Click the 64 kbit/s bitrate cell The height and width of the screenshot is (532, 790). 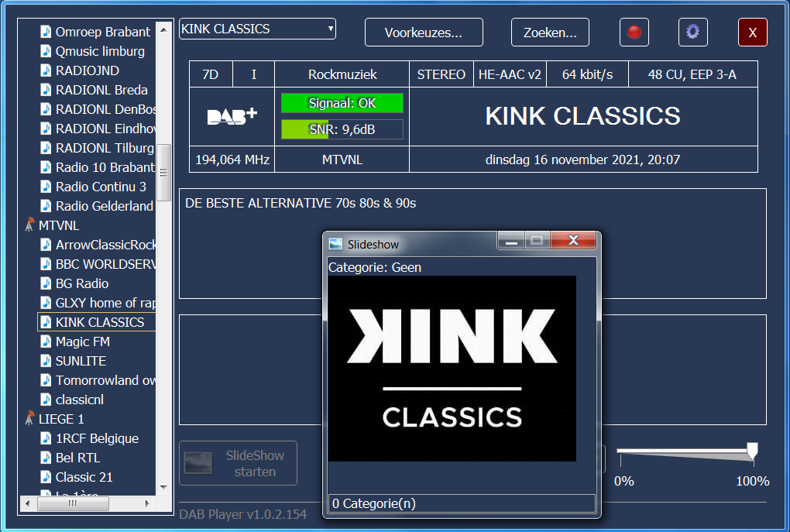(x=587, y=74)
